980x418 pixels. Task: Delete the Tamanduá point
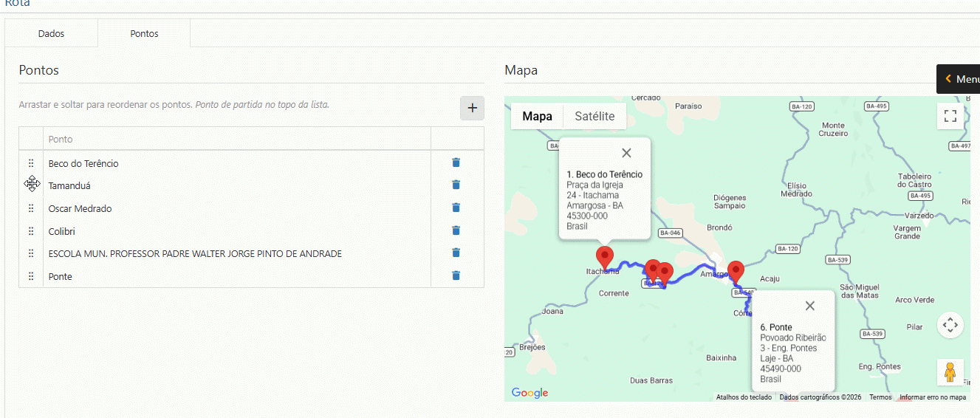tap(456, 185)
